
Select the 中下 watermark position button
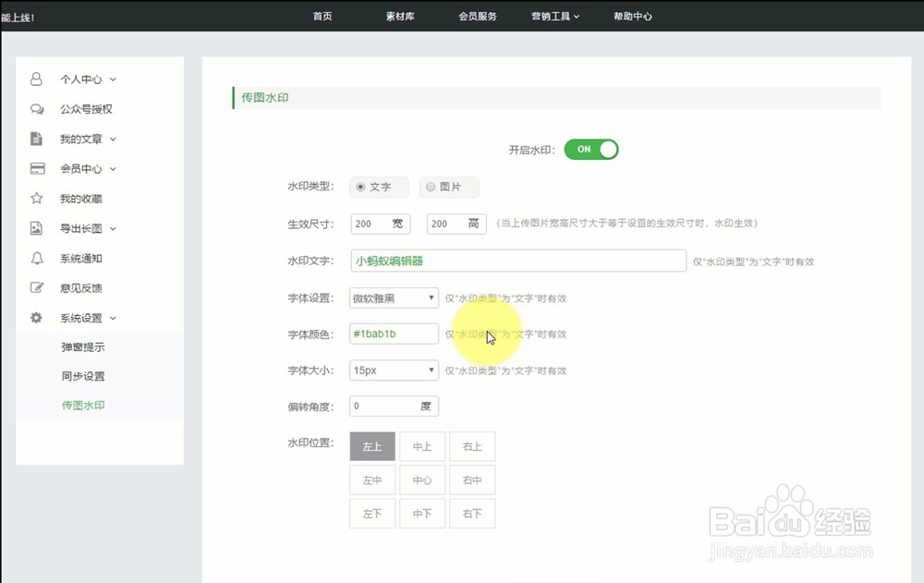422,513
